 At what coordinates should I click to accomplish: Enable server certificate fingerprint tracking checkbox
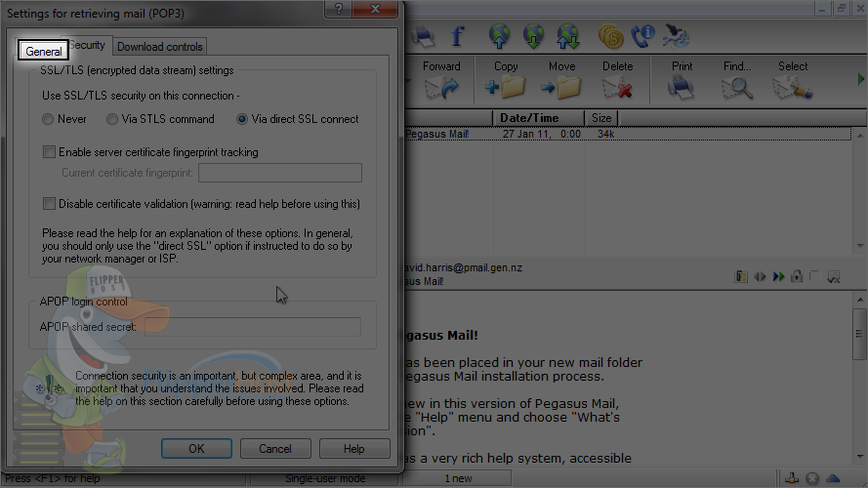click(49, 151)
